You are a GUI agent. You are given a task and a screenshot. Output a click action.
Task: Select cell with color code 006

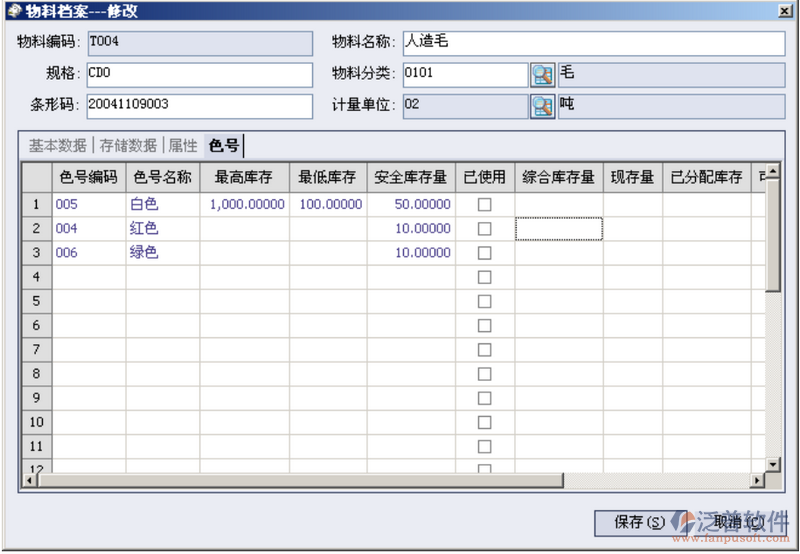(x=89, y=253)
